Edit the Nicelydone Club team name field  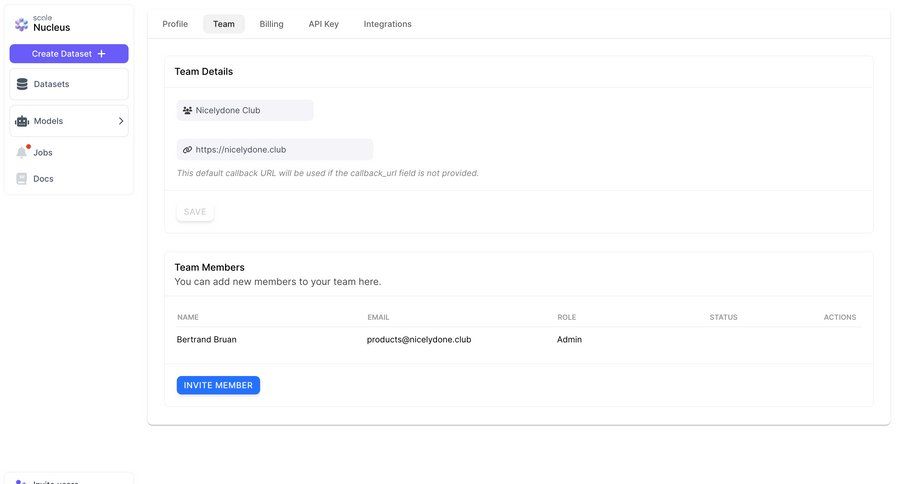coord(245,110)
